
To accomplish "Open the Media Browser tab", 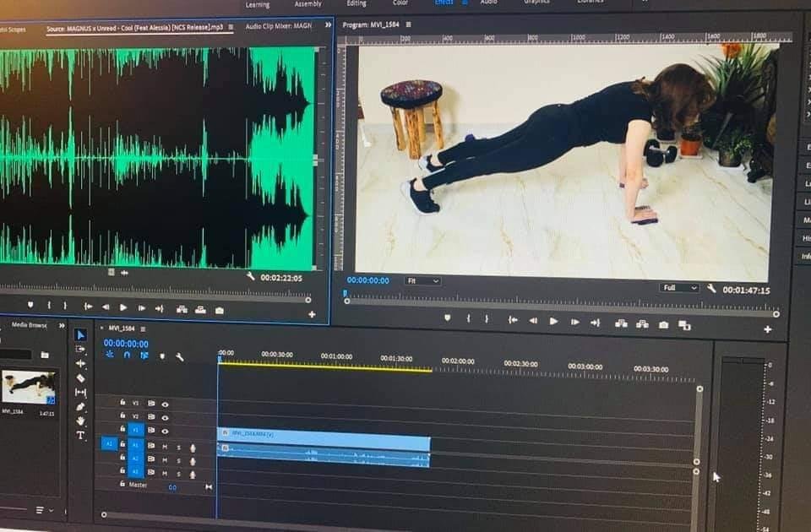I will point(29,324).
